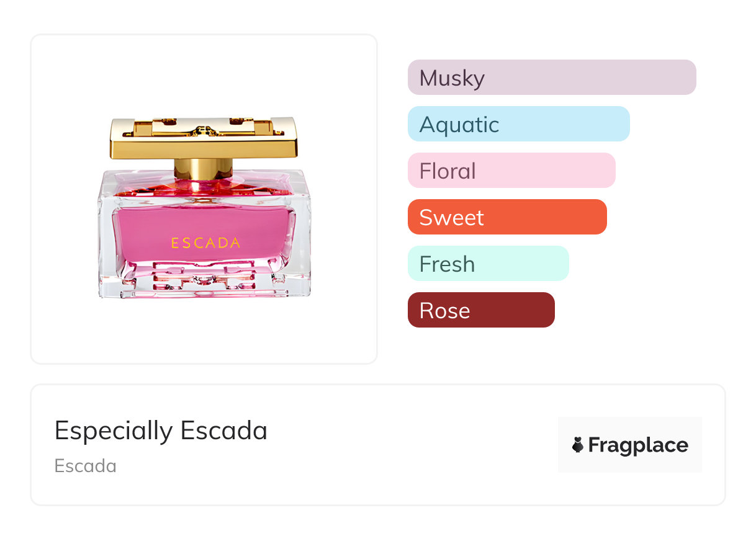Open the Especially Escada title link
Image resolution: width=756 pixels, height=536 pixels.
click(161, 431)
